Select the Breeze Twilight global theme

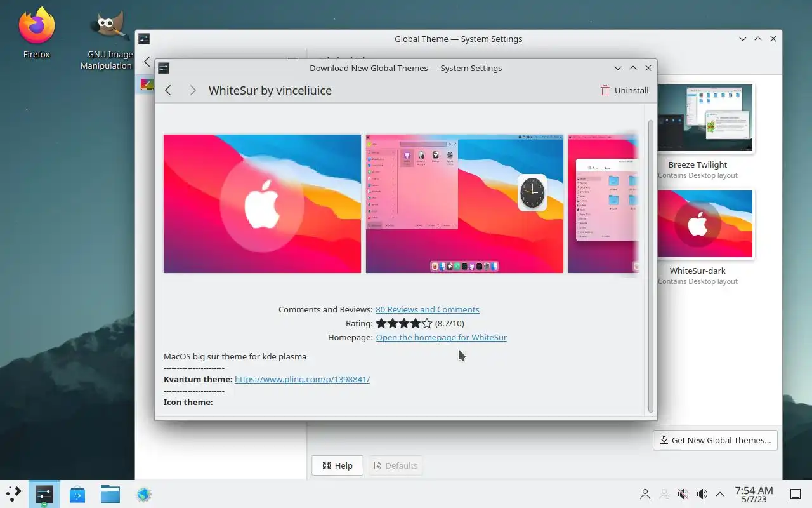coord(697,132)
